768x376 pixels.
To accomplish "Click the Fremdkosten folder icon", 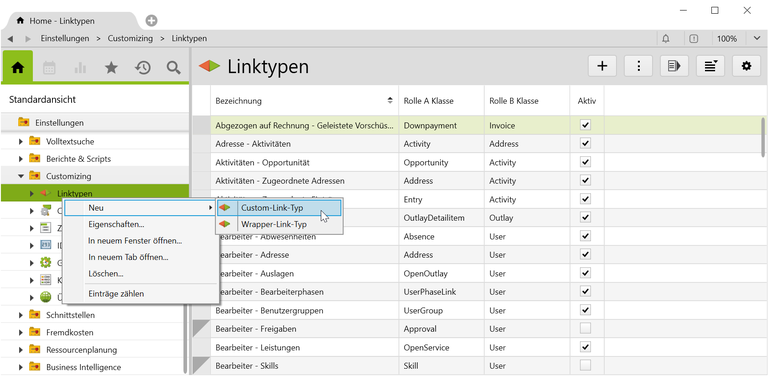I will (x=34, y=332).
